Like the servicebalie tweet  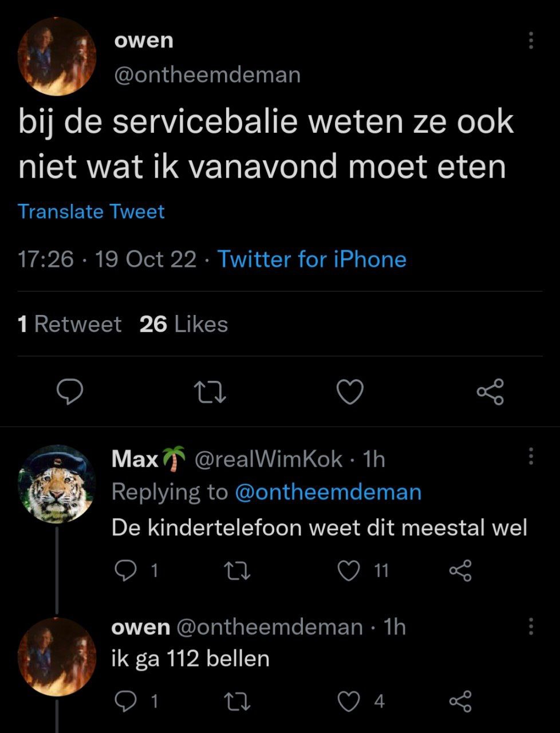point(349,392)
